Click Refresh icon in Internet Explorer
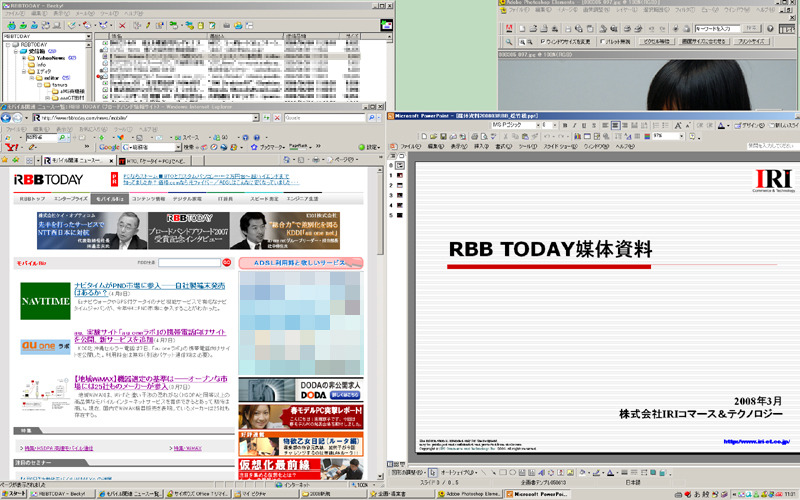The image size is (800, 500). coord(266,118)
